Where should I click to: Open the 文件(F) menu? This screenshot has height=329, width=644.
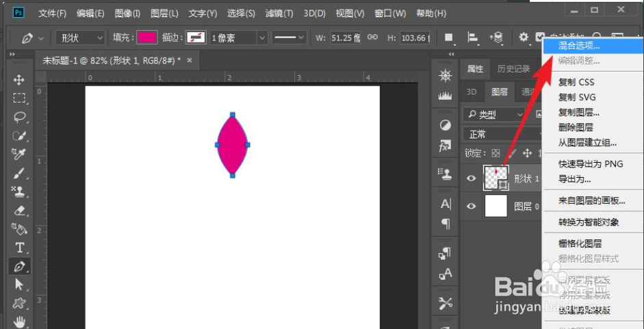[52, 14]
